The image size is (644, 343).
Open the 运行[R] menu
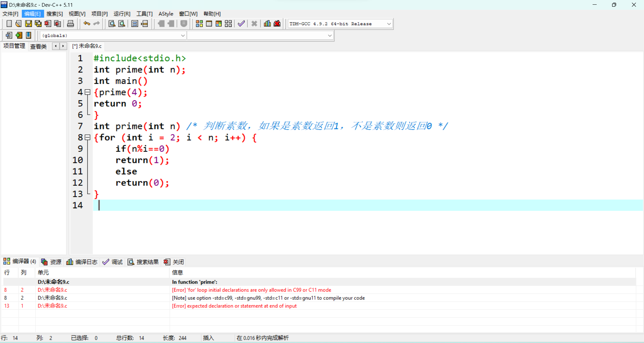point(122,14)
